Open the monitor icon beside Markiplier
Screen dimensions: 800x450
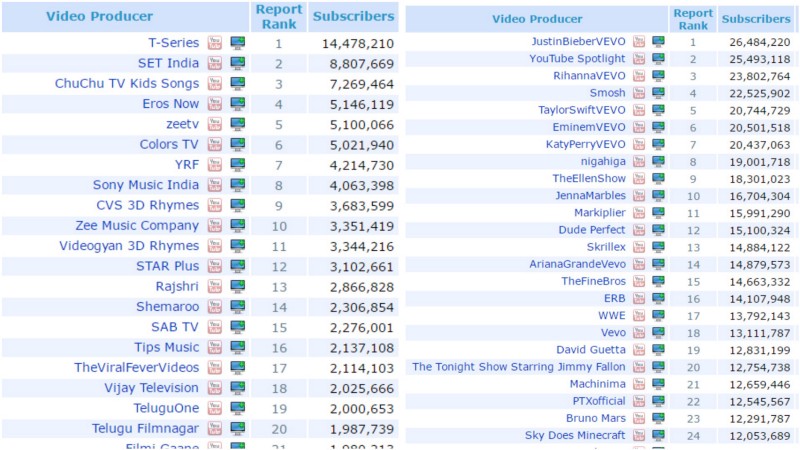click(659, 213)
